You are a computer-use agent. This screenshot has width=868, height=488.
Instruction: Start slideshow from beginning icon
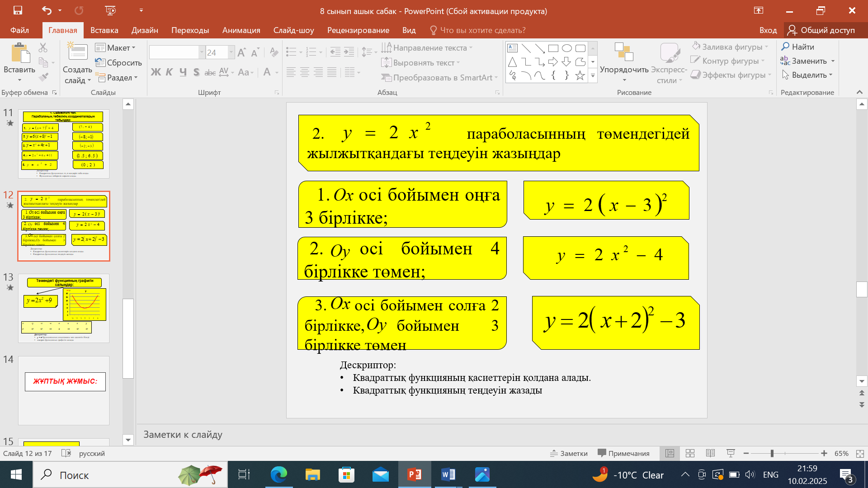point(110,10)
